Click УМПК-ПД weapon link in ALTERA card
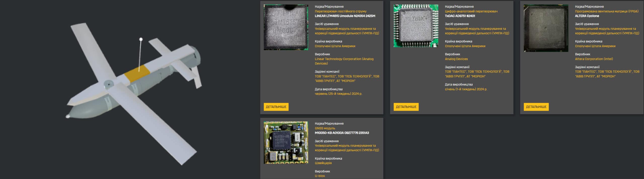Viewport: 644px width, 179px height. click(x=607, y=31)
